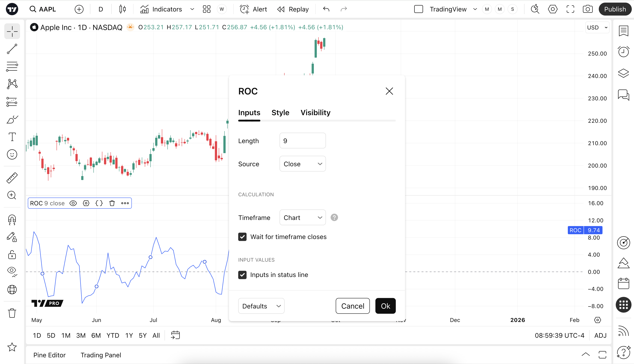
Task: Expand the Source dropdown showing Close
Action: (302, 164)
